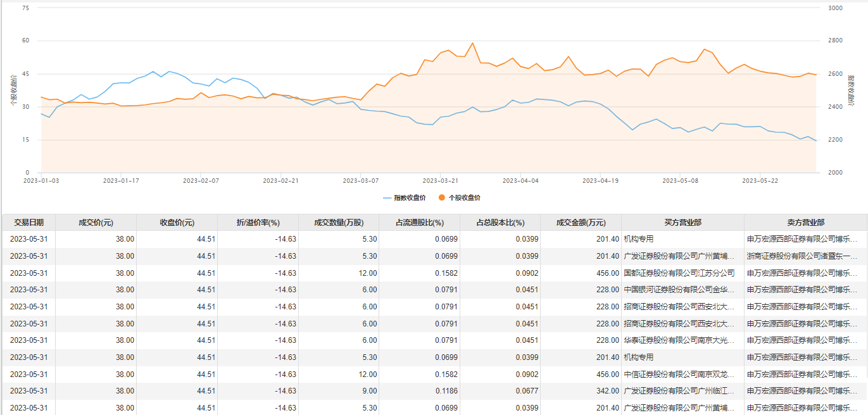Click the 2023-04-19 x-axis date label
This screenshot has width=868, height=415.
coord(600,180)
